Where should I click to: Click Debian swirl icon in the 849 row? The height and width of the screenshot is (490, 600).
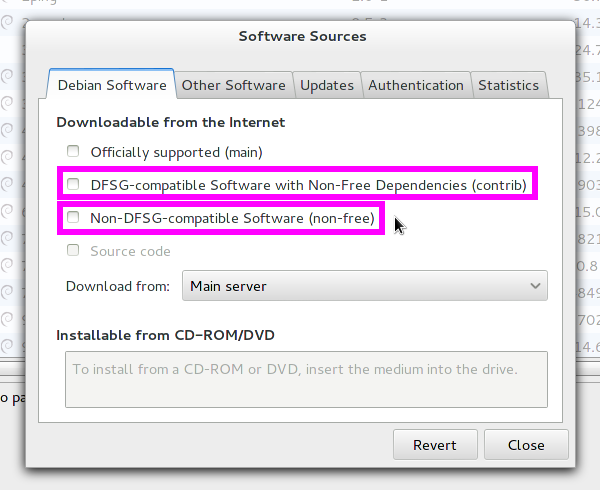click(8, 292)
